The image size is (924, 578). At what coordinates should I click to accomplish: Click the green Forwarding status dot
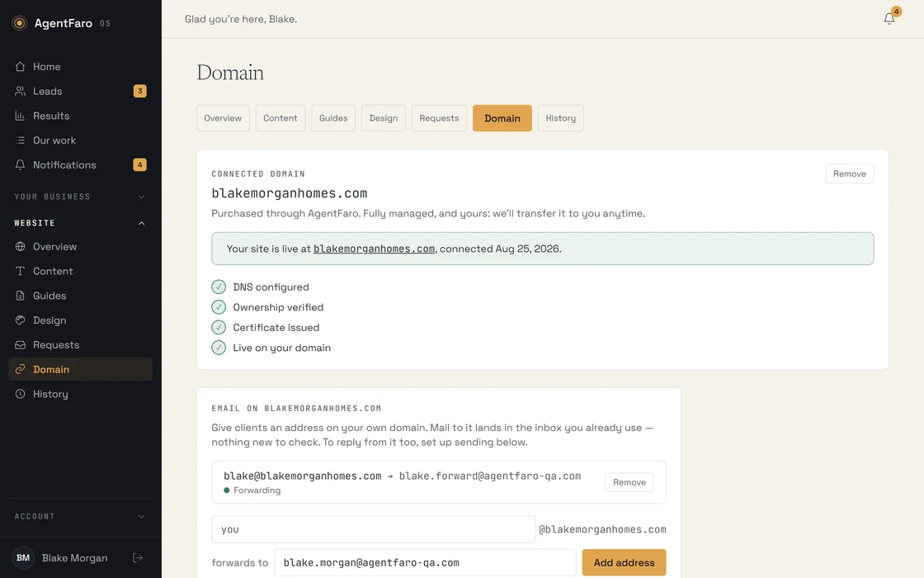click(227, 490)
